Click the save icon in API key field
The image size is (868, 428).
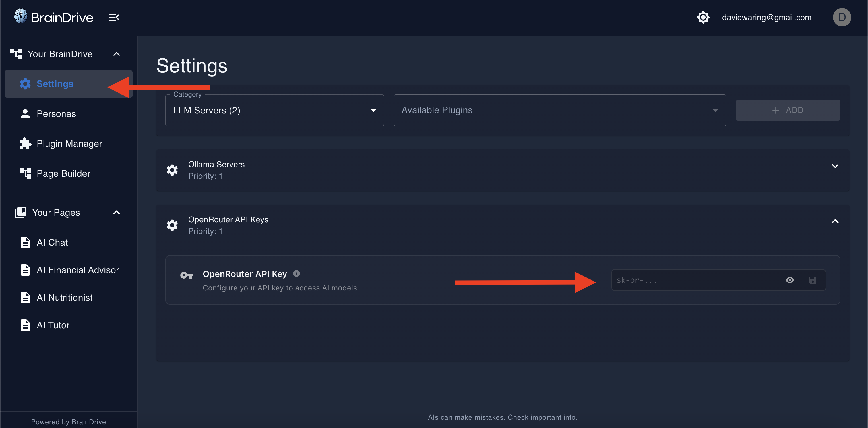click(x=812, y=280)
